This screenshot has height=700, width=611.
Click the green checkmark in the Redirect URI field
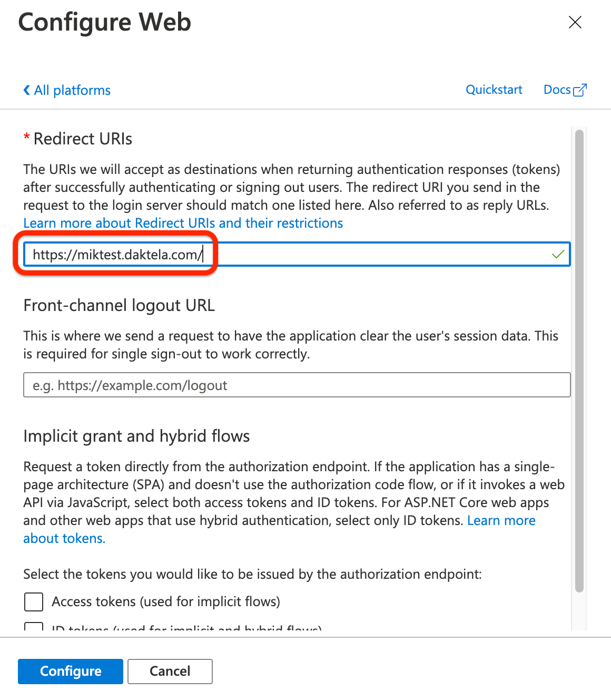(x=557, y=254)
